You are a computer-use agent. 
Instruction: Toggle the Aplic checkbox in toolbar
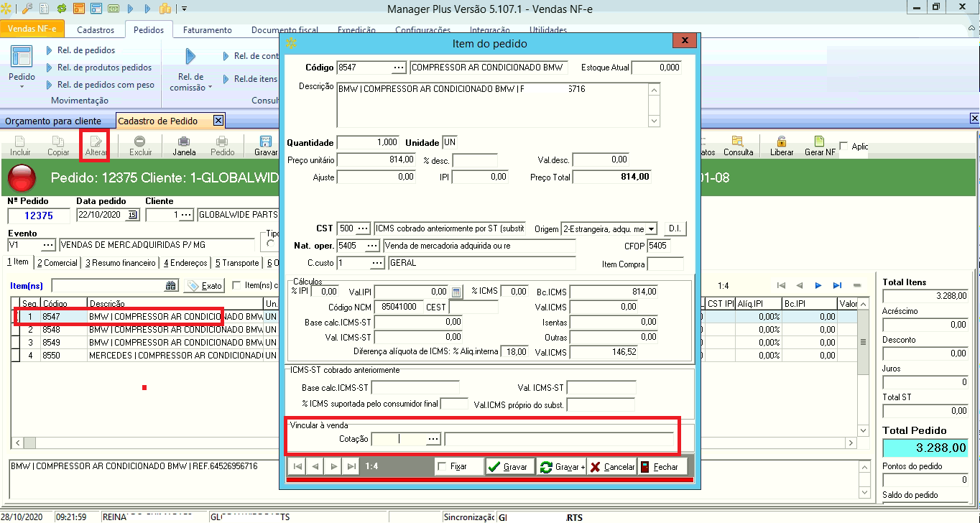843,146
